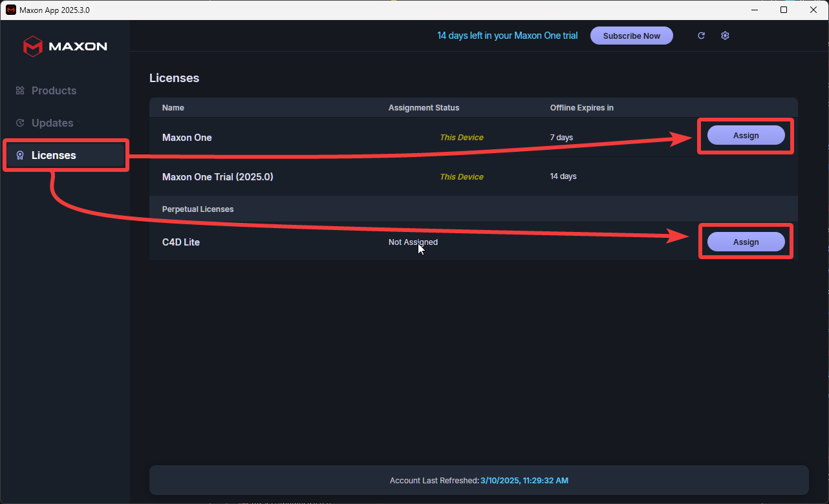Assign the C4D Lite license
This screenshot has width=829, height=504.
[x=746, y=242]
